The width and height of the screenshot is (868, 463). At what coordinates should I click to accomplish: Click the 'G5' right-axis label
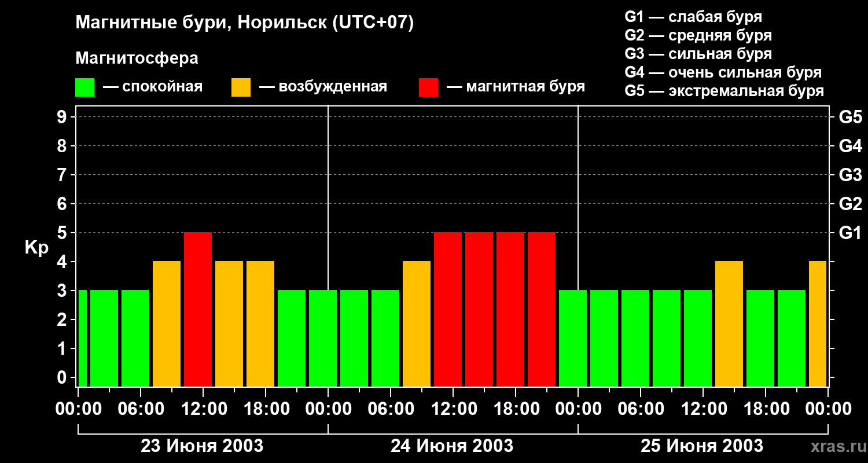pos(850,117)
